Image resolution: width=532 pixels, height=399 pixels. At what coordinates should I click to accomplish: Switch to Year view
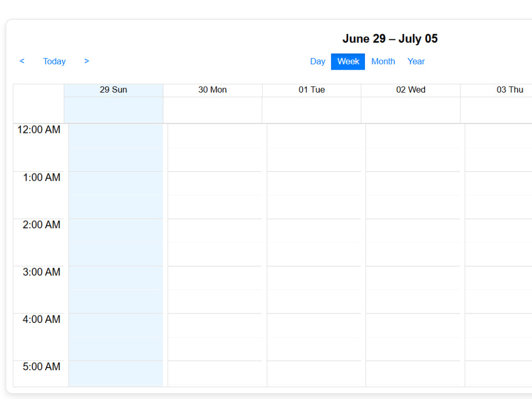point(416,61)
